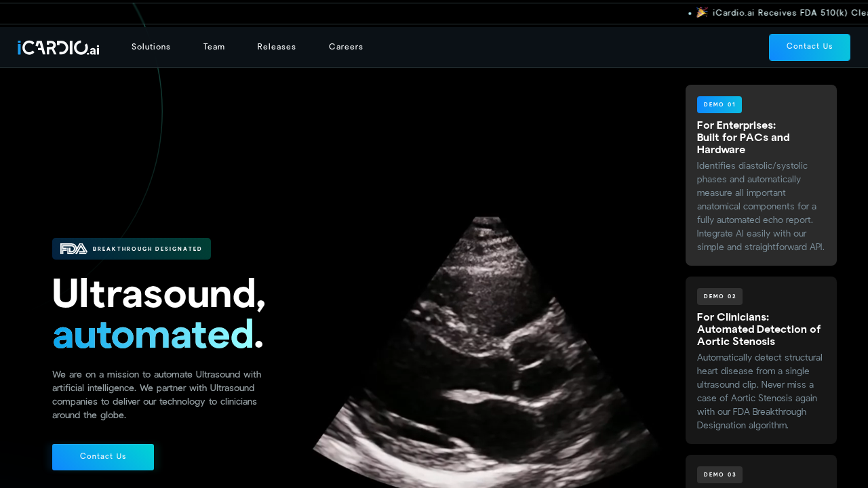
Task: Click the Aortic Stenosis card description text
Action: click(x=759, y=391)
